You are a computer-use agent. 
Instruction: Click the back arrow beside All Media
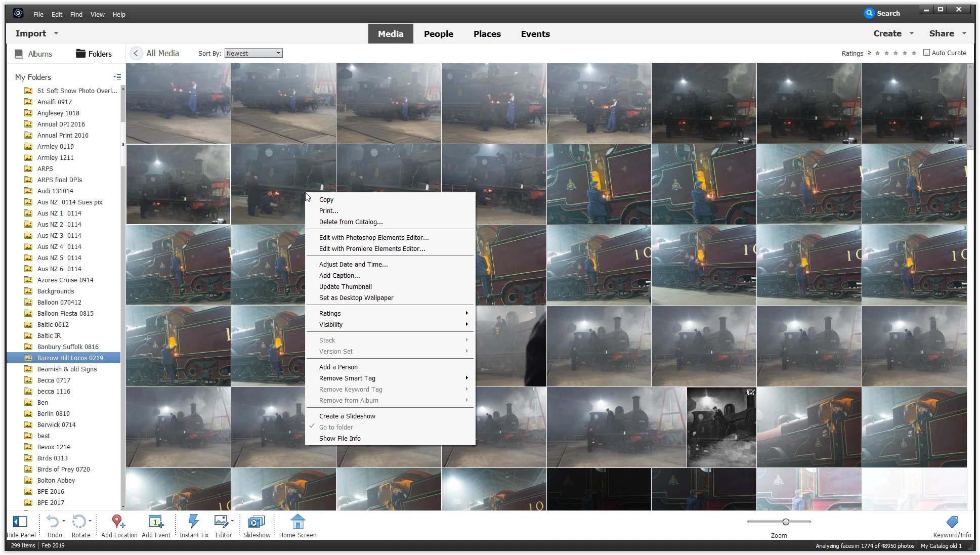pos(136,53)
